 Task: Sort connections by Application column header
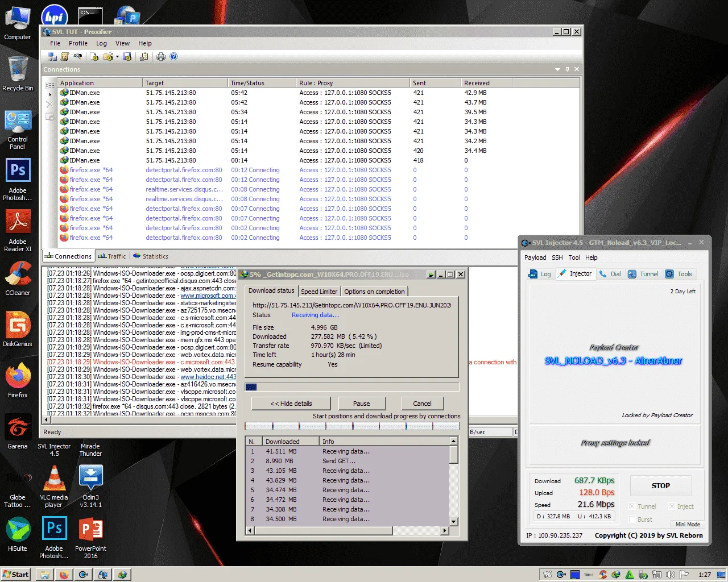(100, 83)
